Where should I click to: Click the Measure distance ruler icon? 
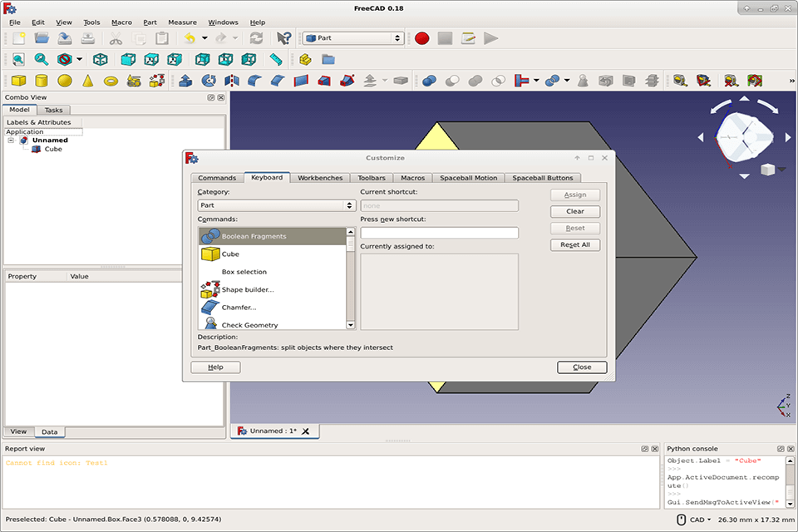(276, 60)
